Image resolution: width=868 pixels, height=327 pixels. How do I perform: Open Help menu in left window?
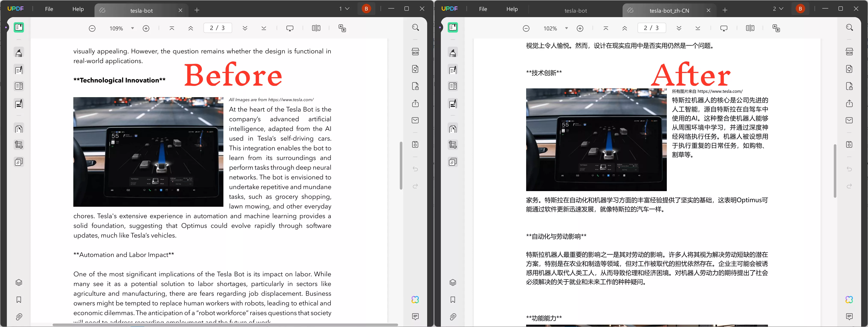coord(78,9)
